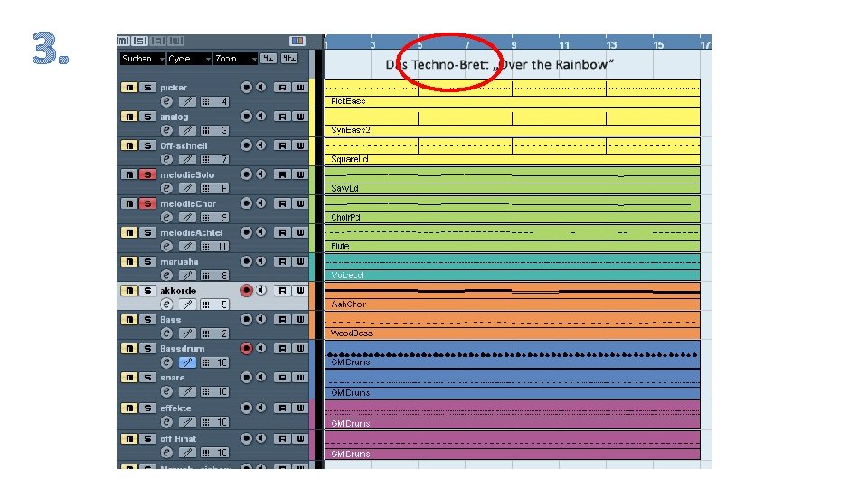Screen dimensions: 868x488
Task: Open channel settings of akkorde track
Action: pyautogui.click(x=166, y=305)
